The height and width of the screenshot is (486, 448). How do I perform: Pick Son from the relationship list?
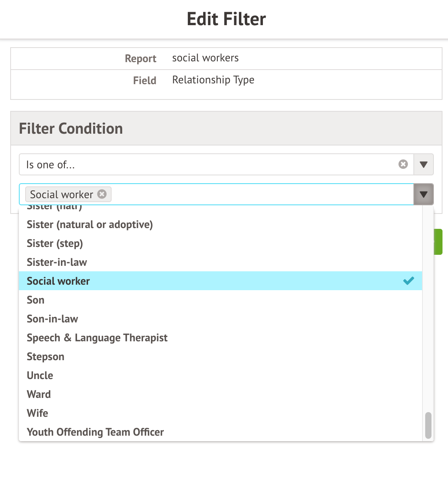[35, 300]
